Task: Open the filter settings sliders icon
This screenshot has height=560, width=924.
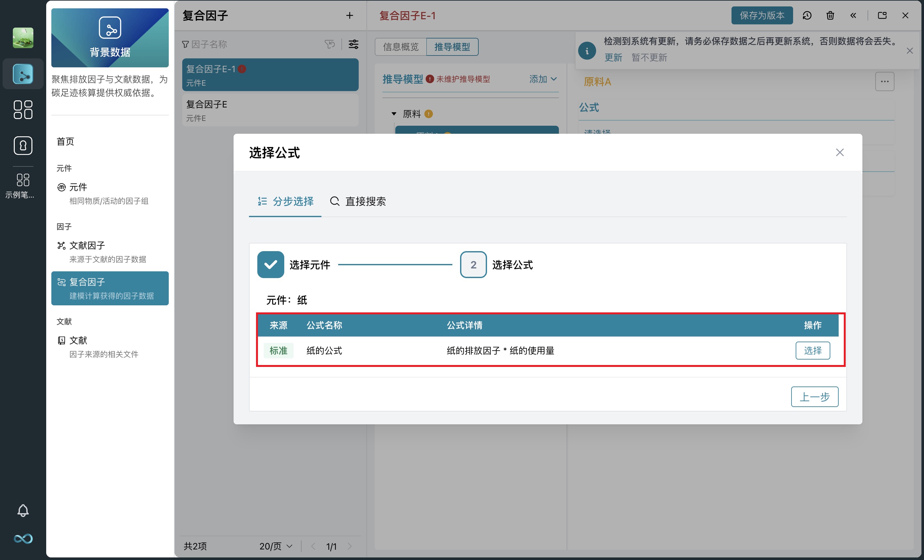Action: (x=353, y=44)
